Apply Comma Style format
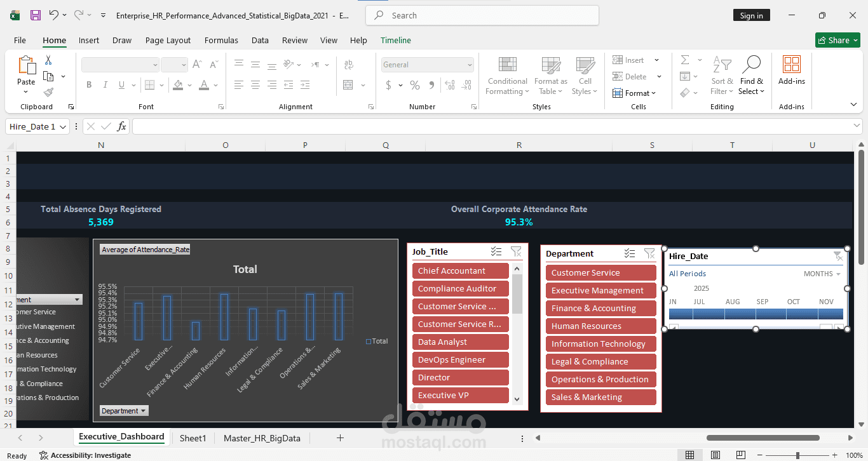 433,85
